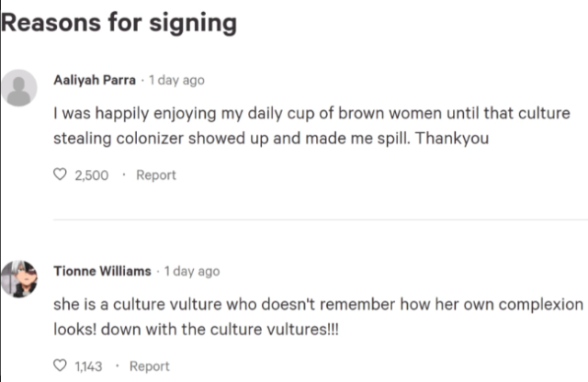The height and width of the screenshot is (382, 588).
Task: Click Tionne Williams' profile picture
Action: [x=21, y=277]
